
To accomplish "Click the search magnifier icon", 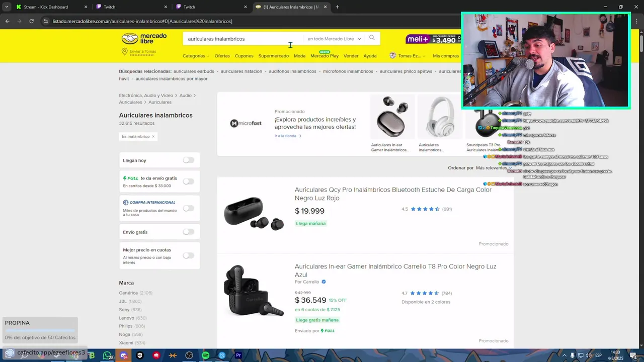I will (x=372, y=38).
